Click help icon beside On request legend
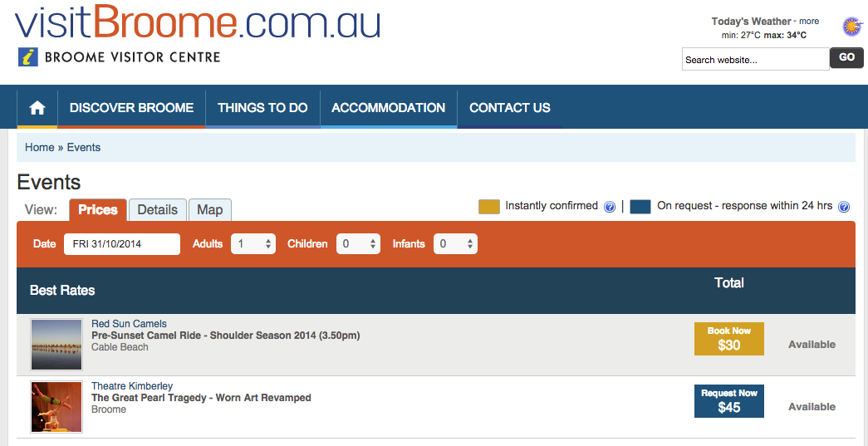868x446 pixels. click(844, 207)
